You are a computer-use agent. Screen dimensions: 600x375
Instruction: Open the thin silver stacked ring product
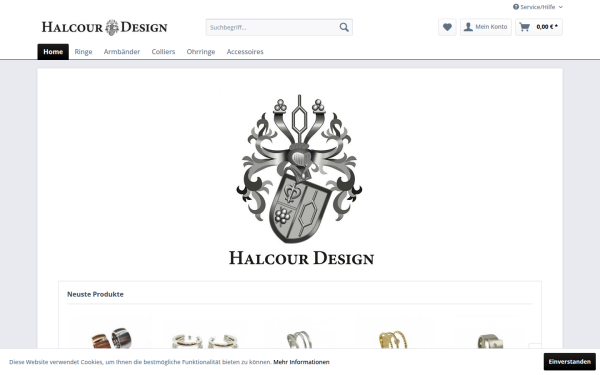click(x=299, y=340)
